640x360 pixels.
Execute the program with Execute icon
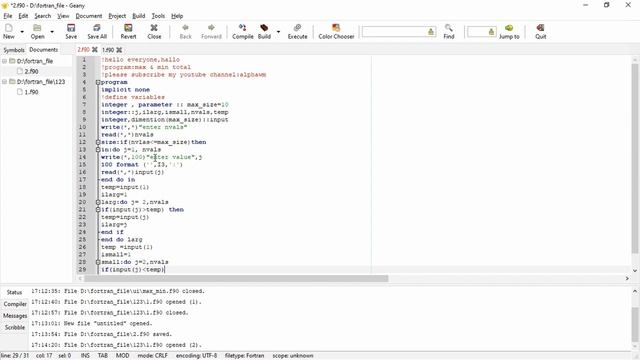[x=297, y=31]
